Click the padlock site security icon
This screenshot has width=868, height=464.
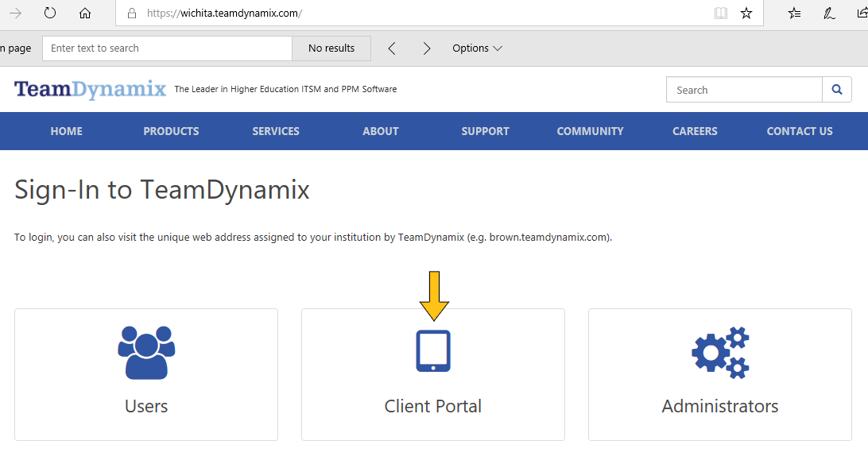click(132, 14)
